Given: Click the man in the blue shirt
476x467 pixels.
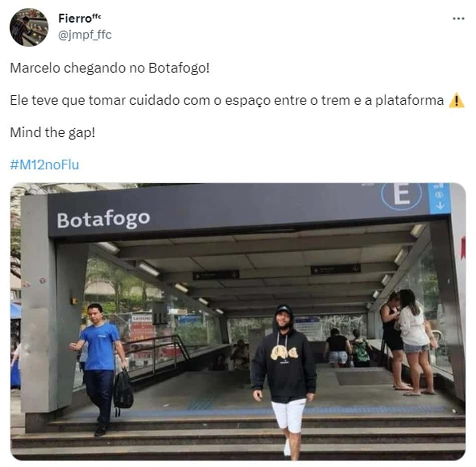Looking at the screenshot, I should (98, 368).
